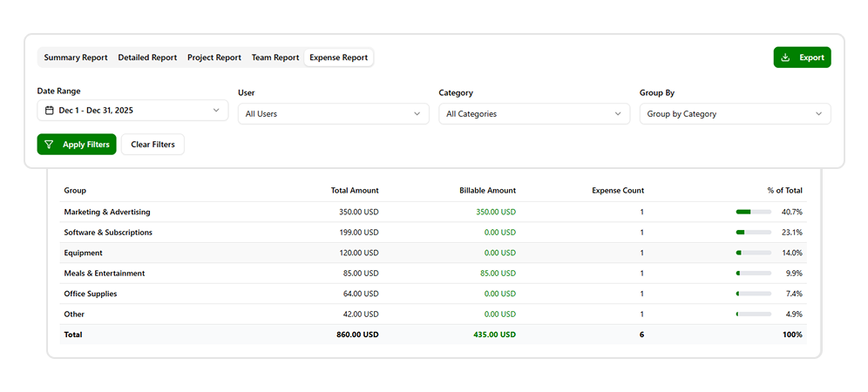Select the Meals & Entertainment row label
Image resolution: width=868 pixels, height=392 pixels.
104,274
